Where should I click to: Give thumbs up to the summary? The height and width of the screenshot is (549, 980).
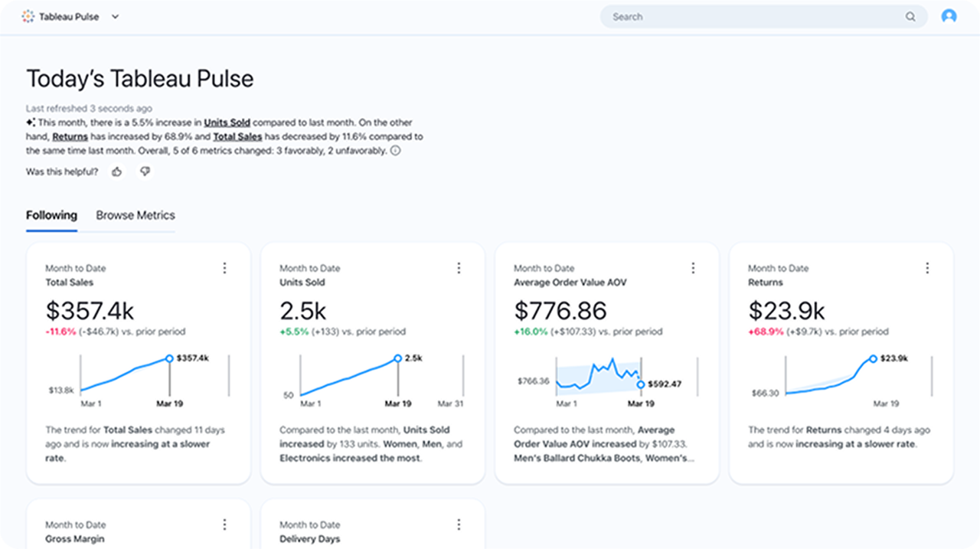point(116,172)
